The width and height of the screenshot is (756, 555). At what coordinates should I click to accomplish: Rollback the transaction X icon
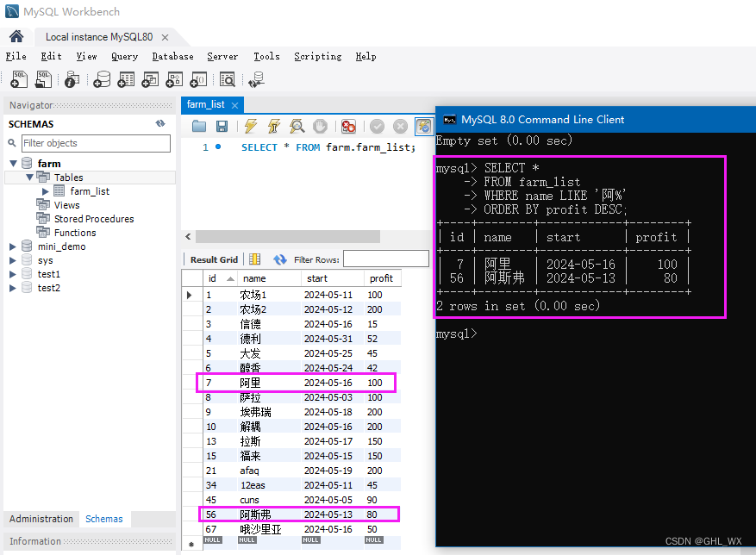(400, 127)
